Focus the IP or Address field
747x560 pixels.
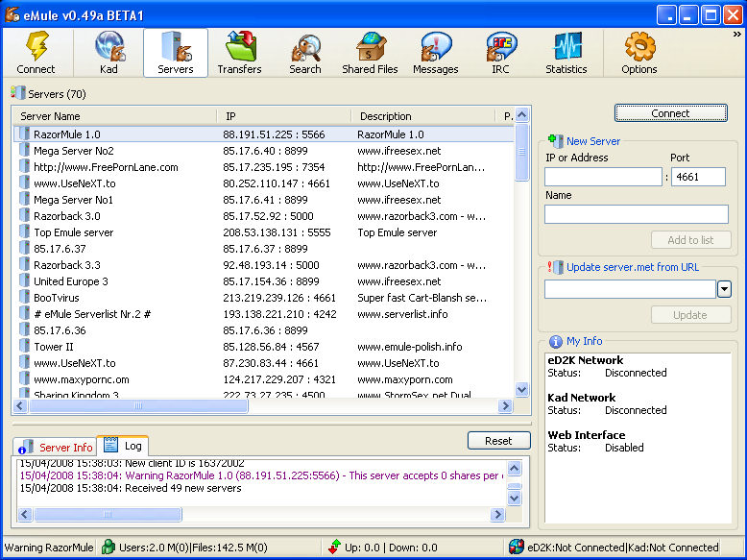coord(603,177)
